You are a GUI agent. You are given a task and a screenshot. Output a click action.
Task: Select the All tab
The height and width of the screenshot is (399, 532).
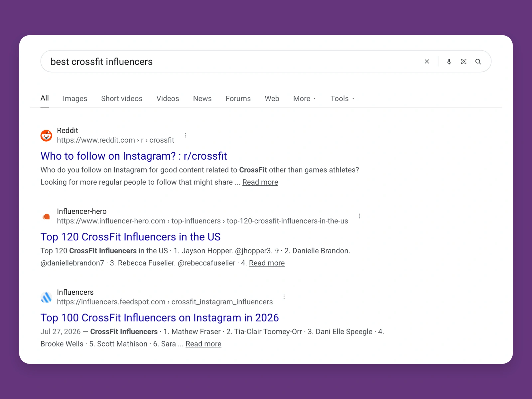click(45, 98)
